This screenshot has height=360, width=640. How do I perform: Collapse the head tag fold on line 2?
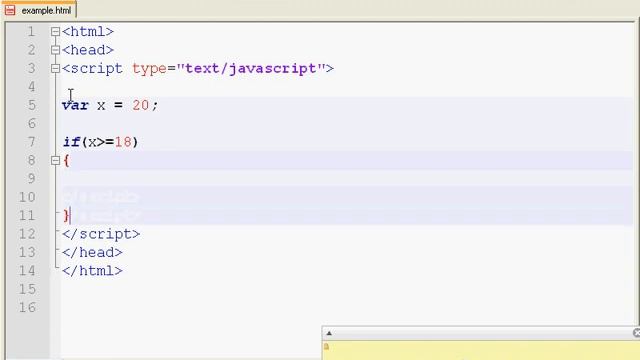click(x=56, y=50)
